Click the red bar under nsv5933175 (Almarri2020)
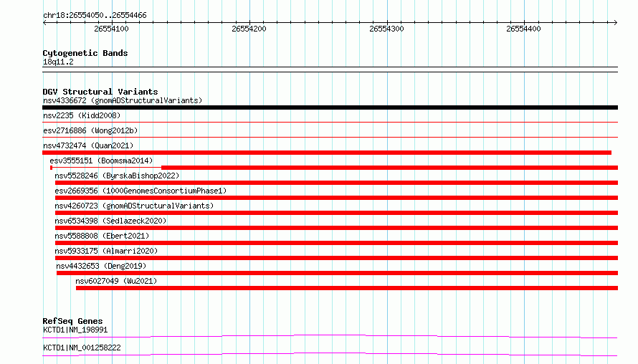The width and height of the screenshot is (638, 364). click(336, 258)
